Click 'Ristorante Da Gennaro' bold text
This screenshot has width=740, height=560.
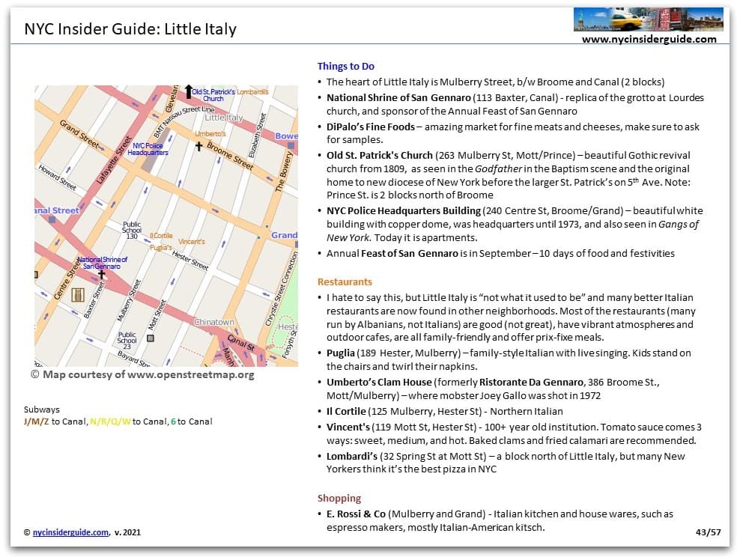(531, 382)
